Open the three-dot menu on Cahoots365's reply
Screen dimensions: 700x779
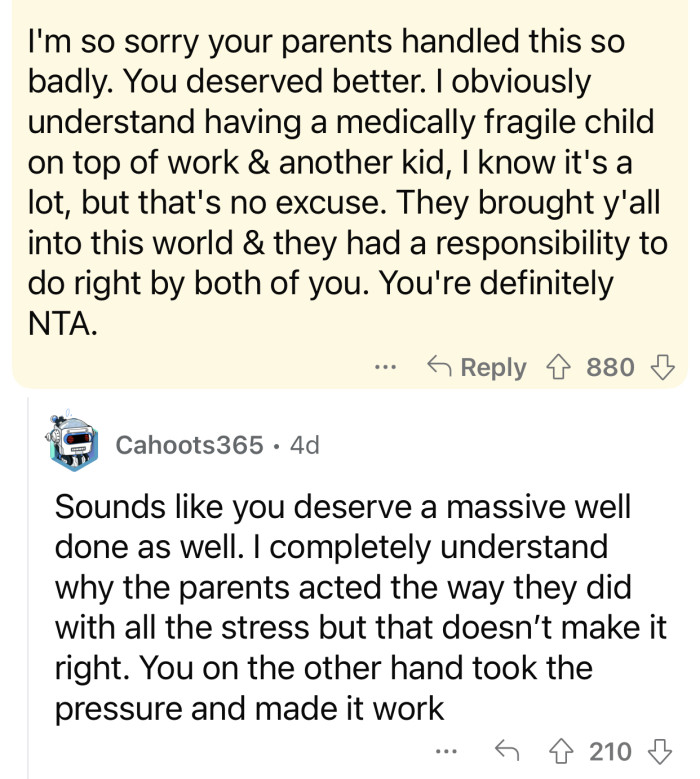(447, 751)
